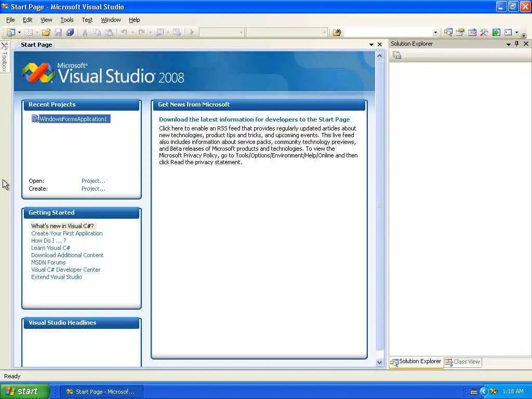532x399 pixels.
Task: Open the Solution Configurations combo box
Action: click(x=221, y=33)
